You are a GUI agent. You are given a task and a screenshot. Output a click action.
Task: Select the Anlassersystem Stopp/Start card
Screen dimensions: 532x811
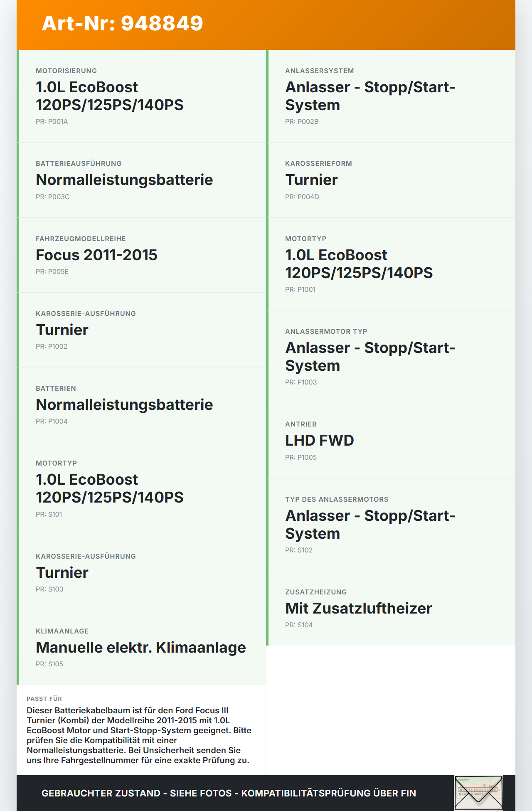(x=391, y=96)
